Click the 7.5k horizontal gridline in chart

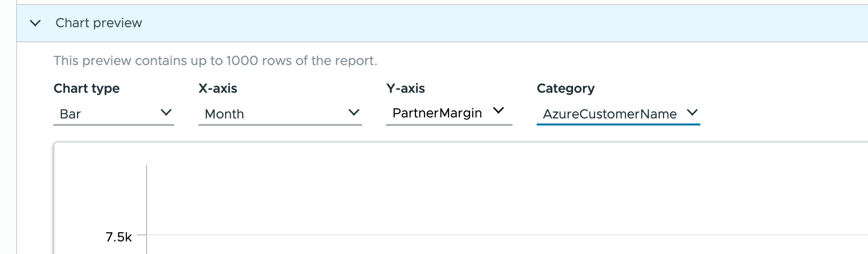453,235
